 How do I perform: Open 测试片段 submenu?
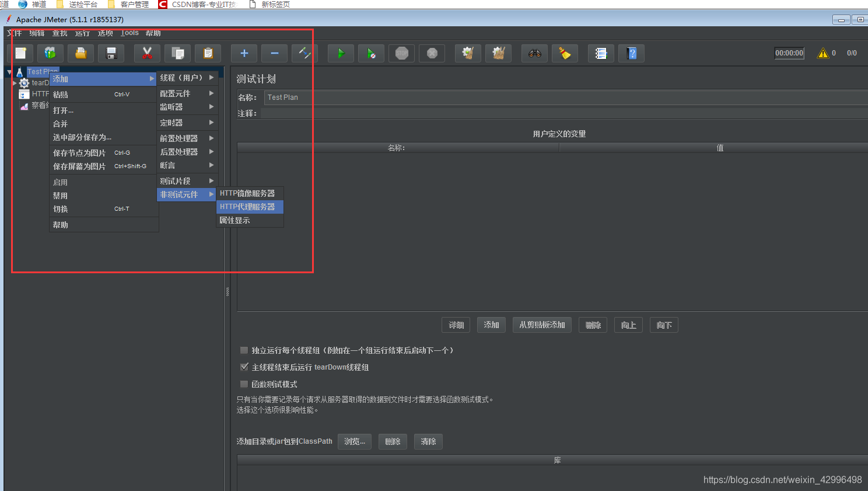tap(187, 181)
